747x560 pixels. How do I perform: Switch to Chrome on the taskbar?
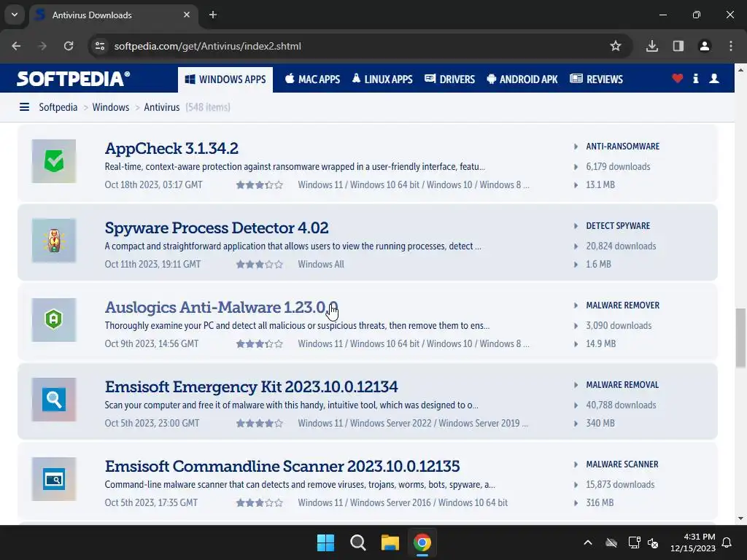[422, 542]
